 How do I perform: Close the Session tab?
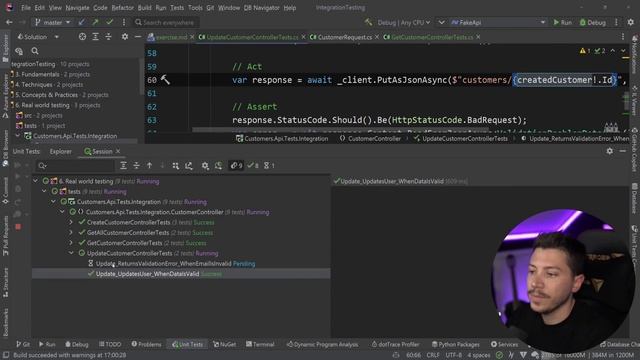click(x=118, y=151)
